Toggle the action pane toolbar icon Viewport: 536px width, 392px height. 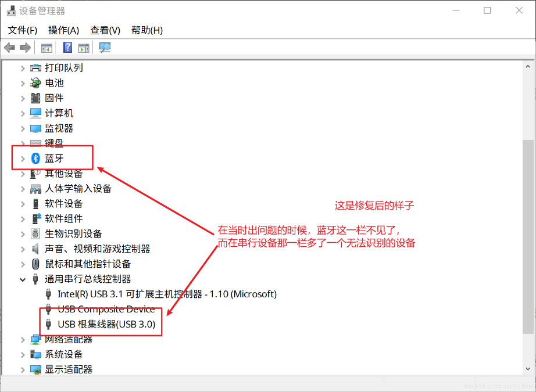click(84, 48)
